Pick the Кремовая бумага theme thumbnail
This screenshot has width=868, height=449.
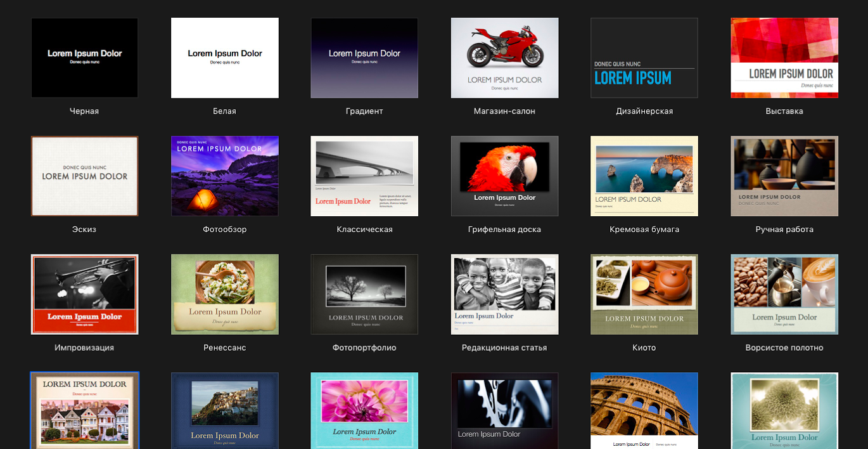coord(644,176)
